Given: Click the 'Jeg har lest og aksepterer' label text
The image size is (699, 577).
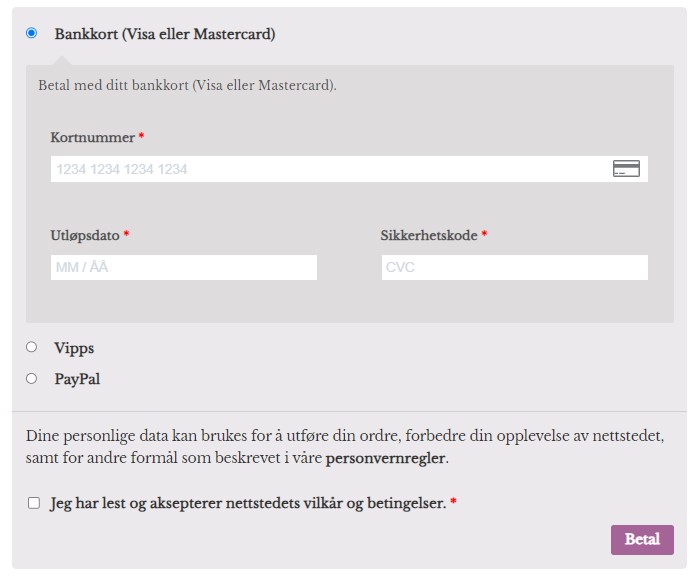Looking at the screenshot, I should tap(247, 503).
